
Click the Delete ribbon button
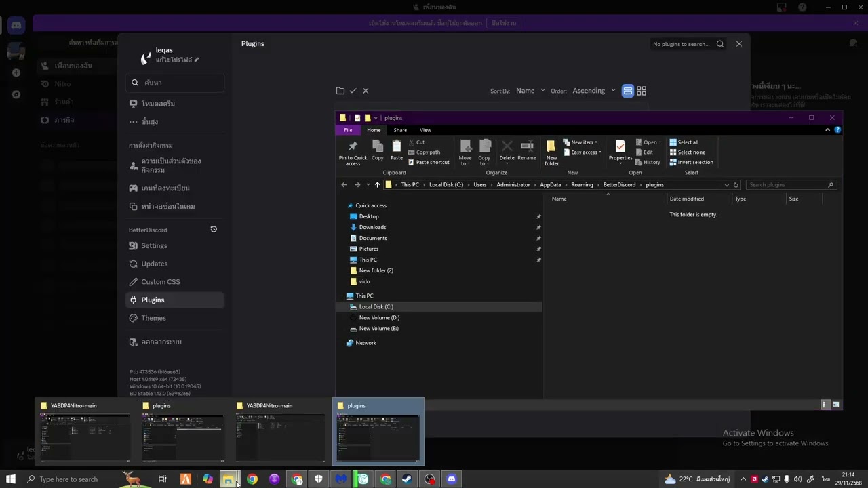507,152
